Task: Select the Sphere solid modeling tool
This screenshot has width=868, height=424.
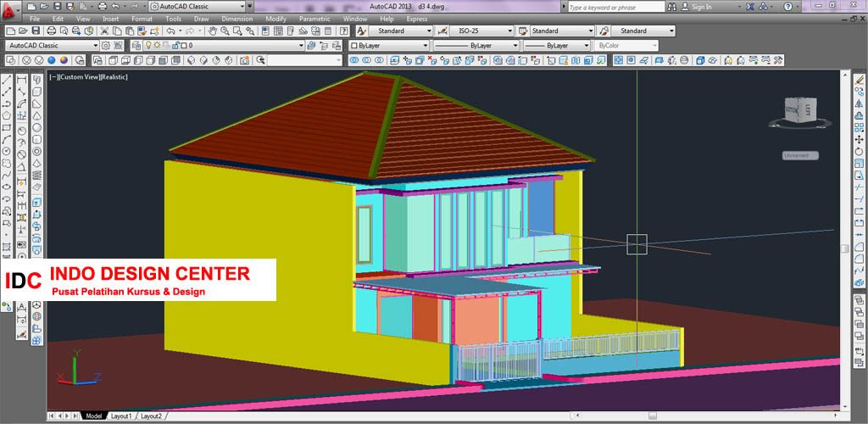Action: (37, 127)
